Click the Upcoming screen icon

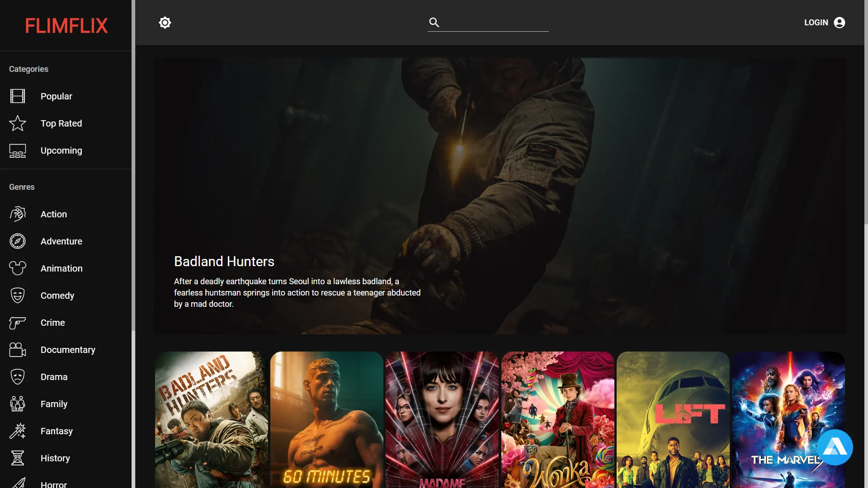(x=18, y=150)
